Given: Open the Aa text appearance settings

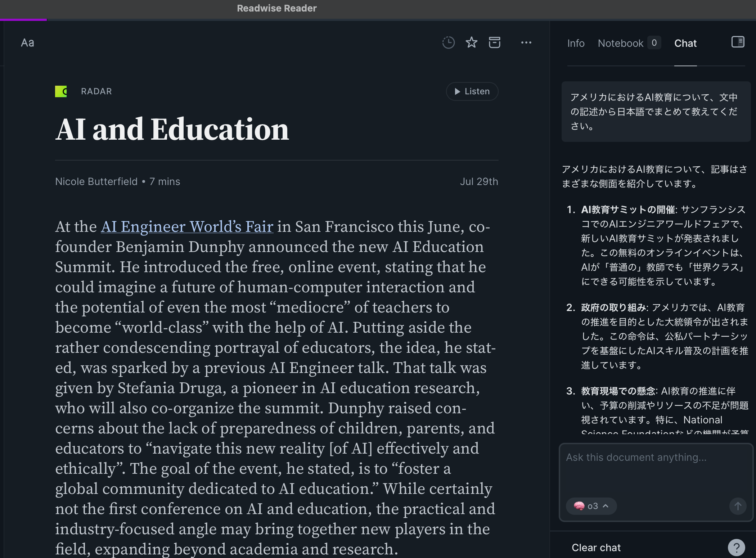Looking at the screenshot, I should point(27,43).
